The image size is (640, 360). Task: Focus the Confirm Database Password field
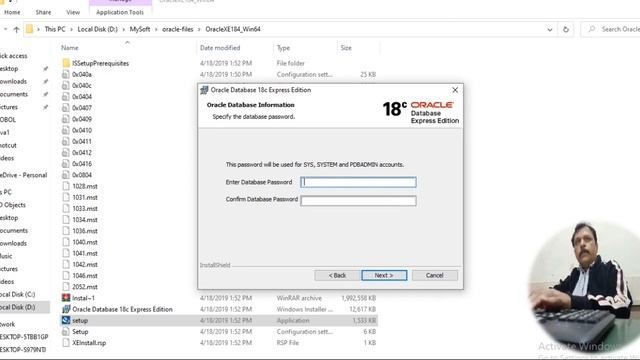click(358, 200)
